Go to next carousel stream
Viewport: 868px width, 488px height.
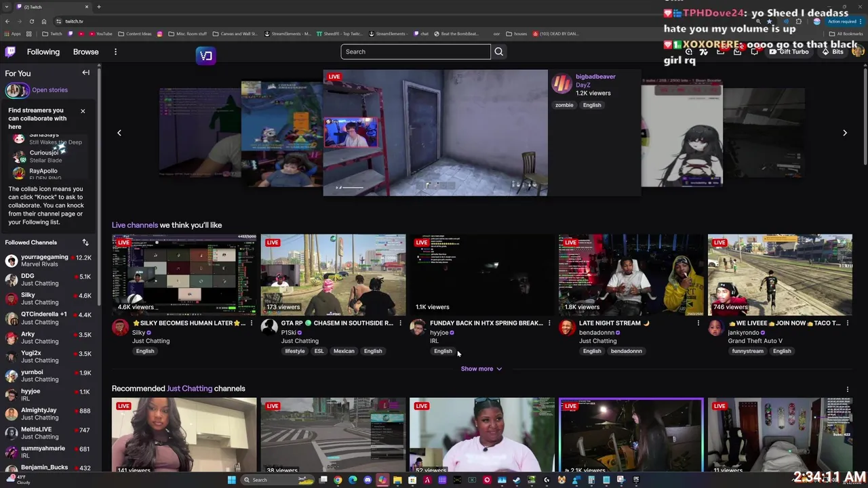tap(844, 133)
